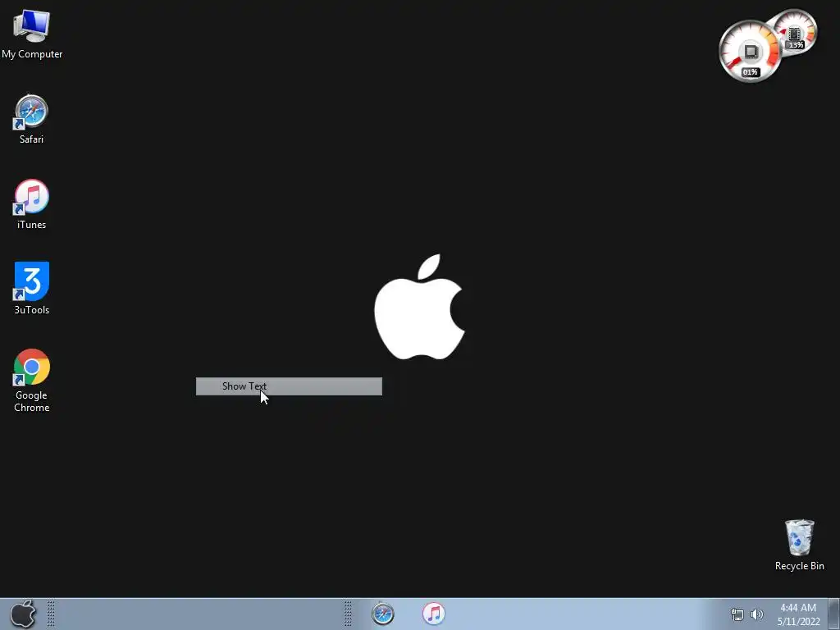840x630 pixels.
Task: Open the My Computer desktop icon
Action: click(x=32, y=34)
